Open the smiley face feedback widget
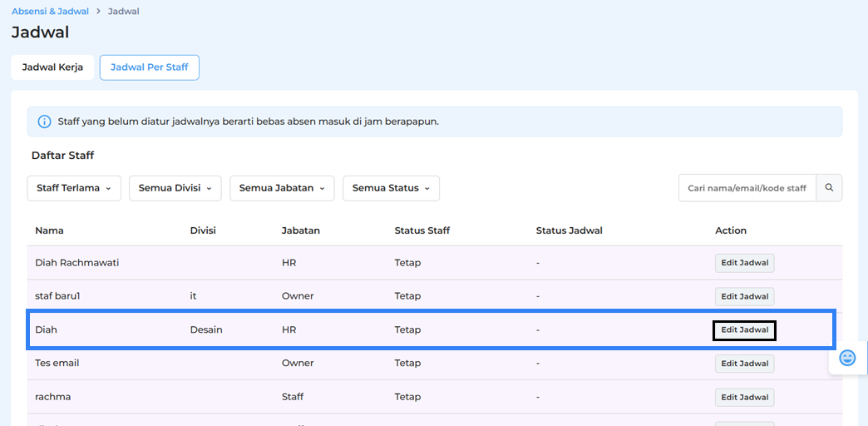868x426 pixels. click(847, 358)
